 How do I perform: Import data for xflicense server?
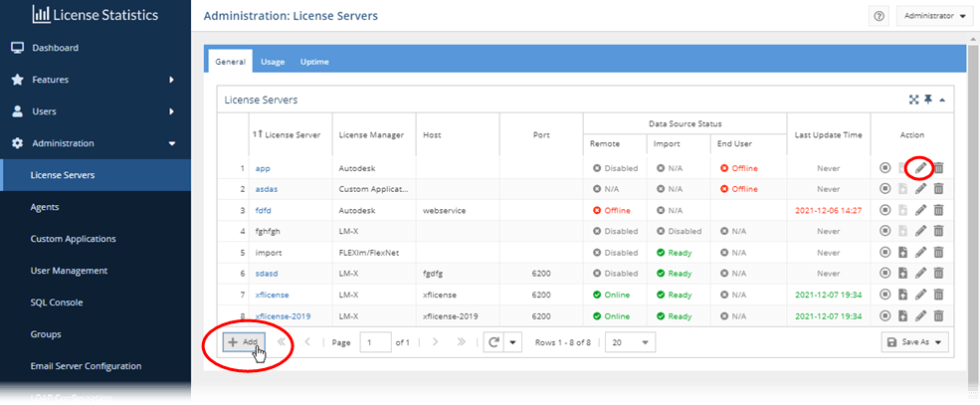(x=902, y=295)
